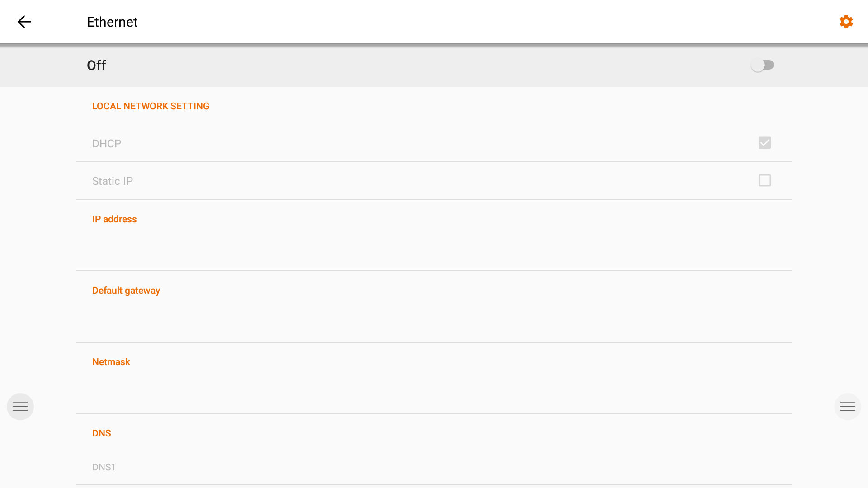This screenshot has width=868, height=488.
Task: Tap the left floating menu button
Action: pos(20,407)
